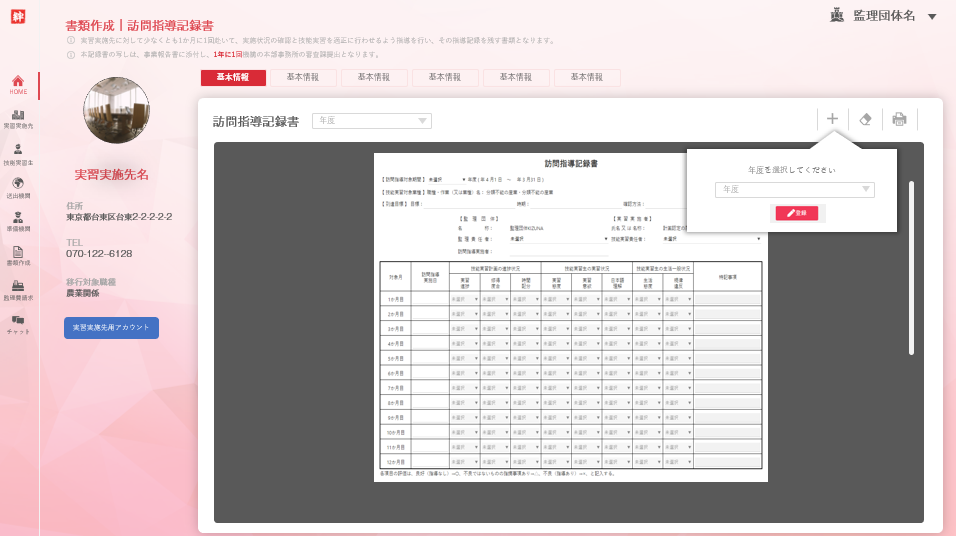Select the active red 基本情報 tab
956x536 pixels.
click(233, 77)
